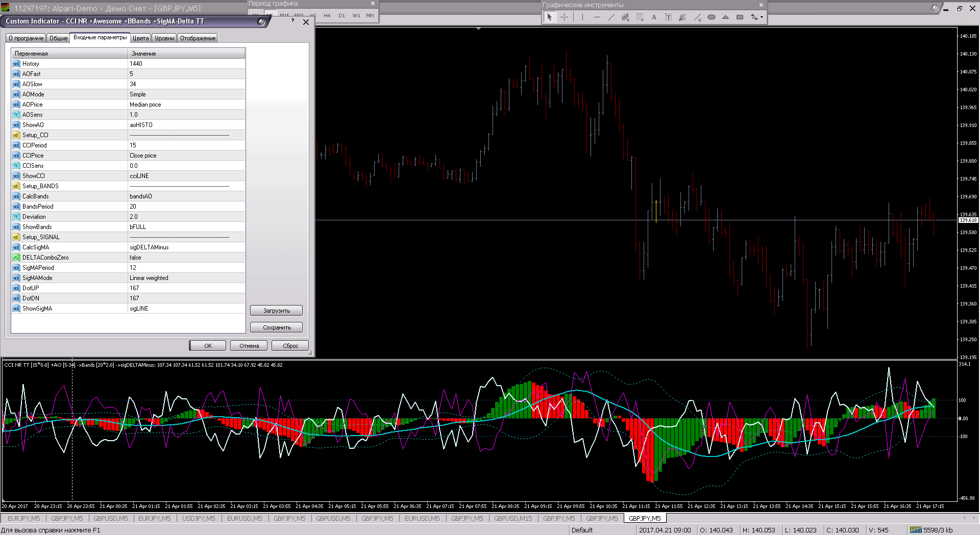Switch chart period to D1
Viewport: 980px width, 535px height.
(x=341, y=16)
